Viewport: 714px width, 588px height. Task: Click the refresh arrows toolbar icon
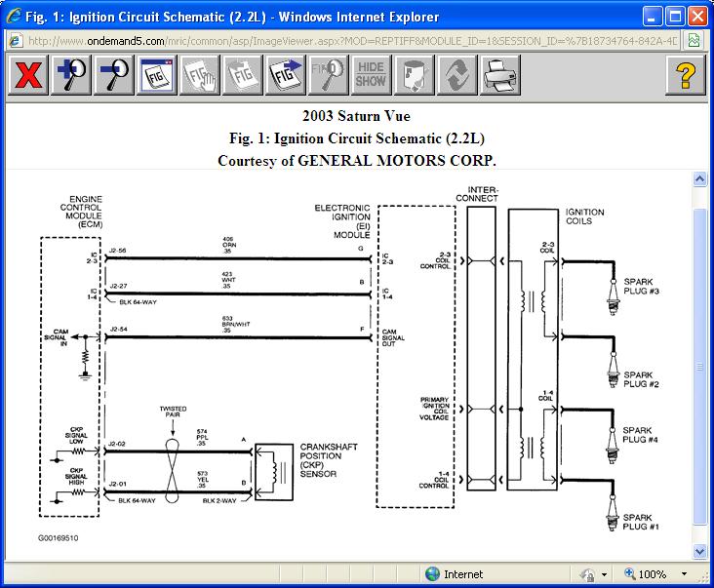(x=456, y=75)
